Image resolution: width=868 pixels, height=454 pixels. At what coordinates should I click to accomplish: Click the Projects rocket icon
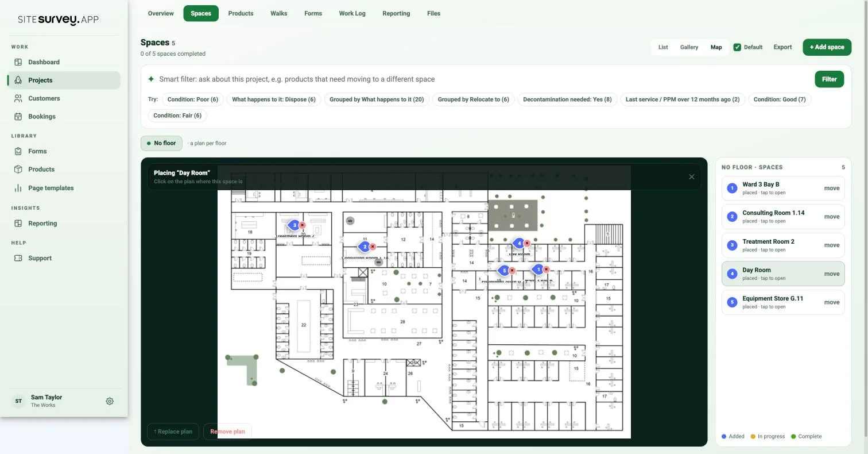[18, 80]
